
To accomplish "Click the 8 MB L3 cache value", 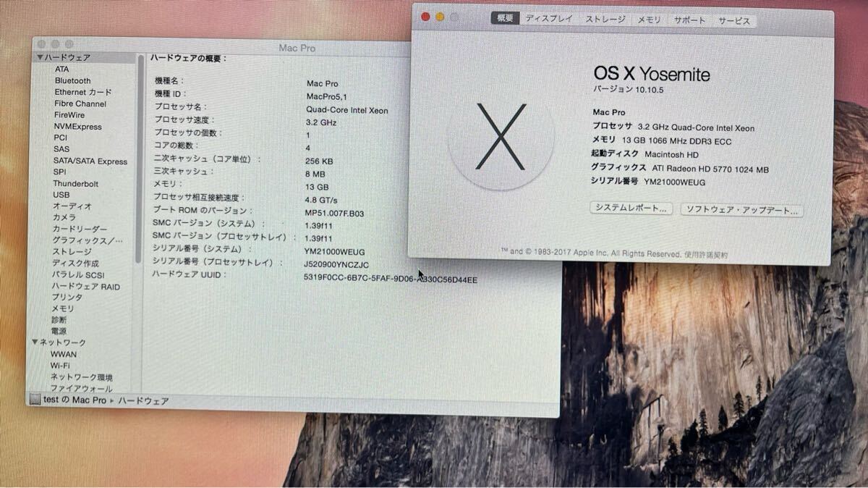I will point(315,174).
